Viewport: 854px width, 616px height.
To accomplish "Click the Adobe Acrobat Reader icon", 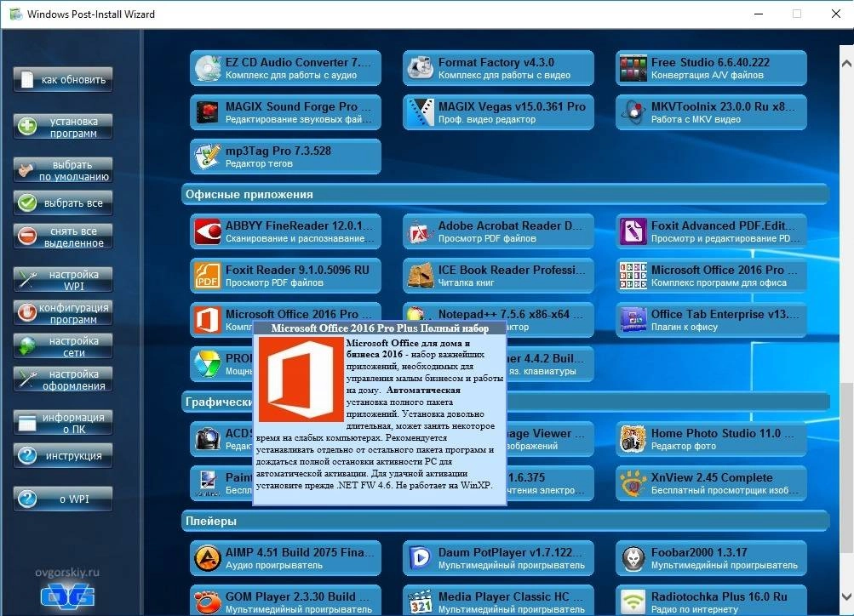I will point(418,231).
